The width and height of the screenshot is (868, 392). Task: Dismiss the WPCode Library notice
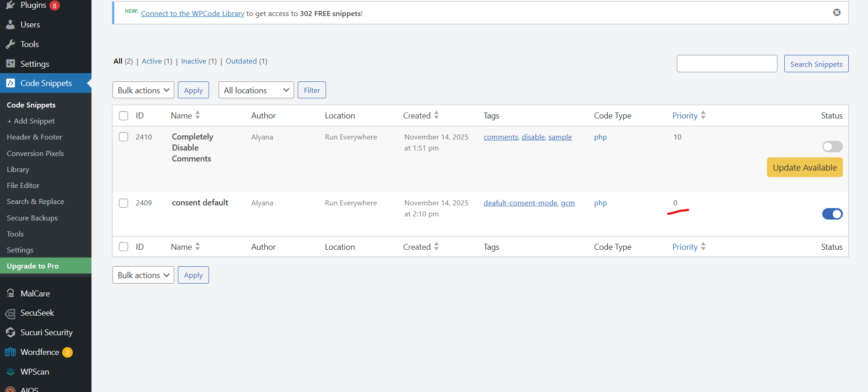836,12
